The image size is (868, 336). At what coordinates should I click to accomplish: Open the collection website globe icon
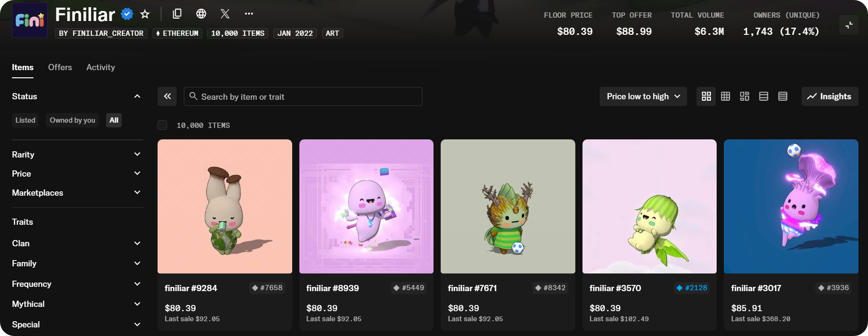coord(201,14)
